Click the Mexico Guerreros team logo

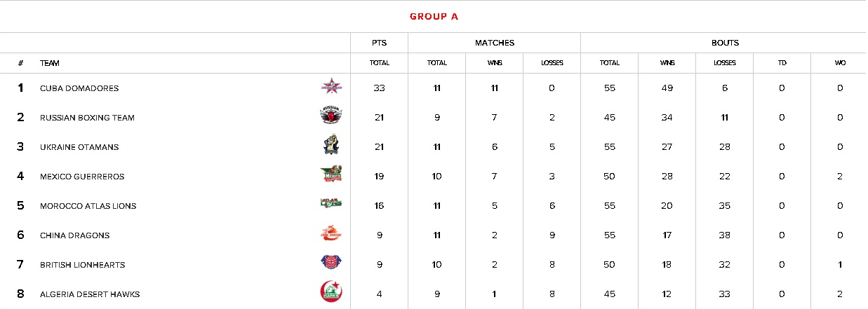coord(331,175)
